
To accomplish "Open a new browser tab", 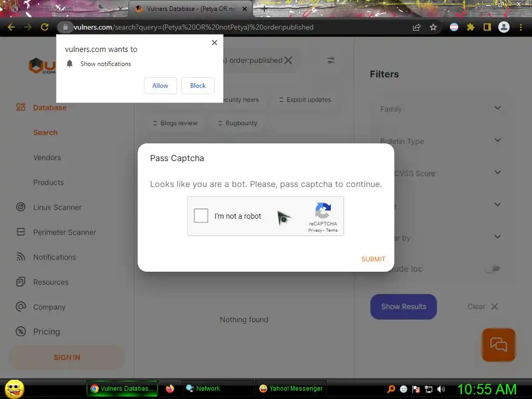I will pyautogui.click(x=264, y=9).
